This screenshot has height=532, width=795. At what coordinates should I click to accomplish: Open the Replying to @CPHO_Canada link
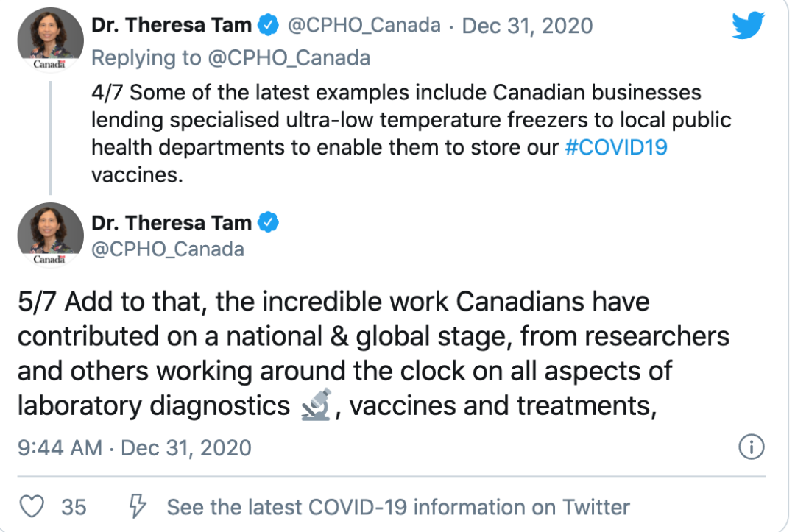[x=230, y=57]
